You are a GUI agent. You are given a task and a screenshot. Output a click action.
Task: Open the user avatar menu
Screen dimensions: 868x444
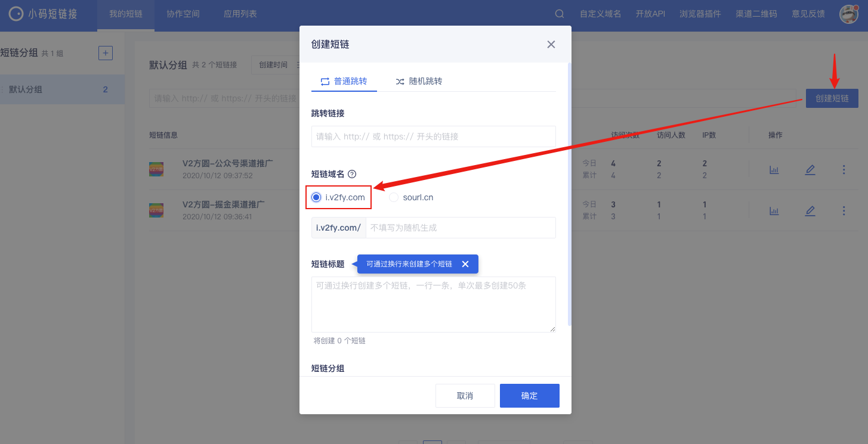(x=848, y=14)
